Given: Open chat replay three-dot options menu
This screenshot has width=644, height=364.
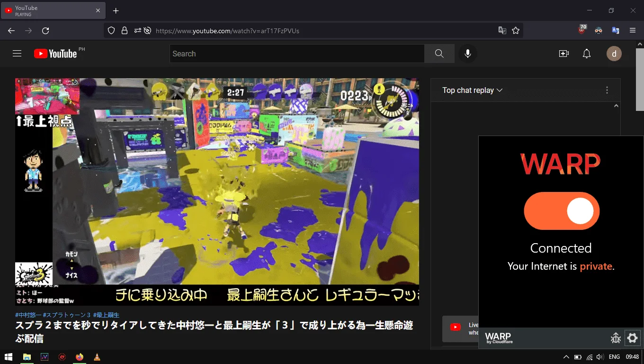Looking at the screenshot, I should pyautogui.click(x=607, y=90).
